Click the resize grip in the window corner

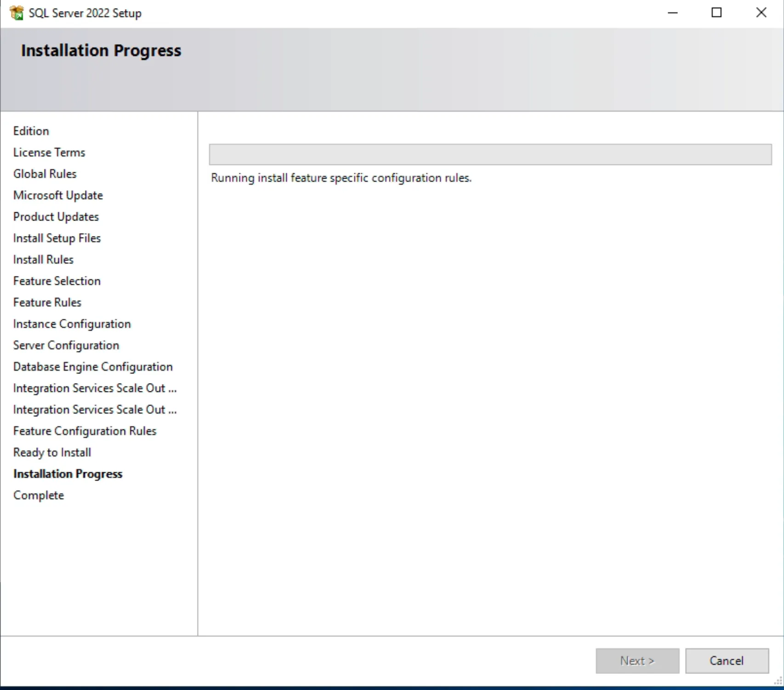pyautogui.click(x=778, y=681)
